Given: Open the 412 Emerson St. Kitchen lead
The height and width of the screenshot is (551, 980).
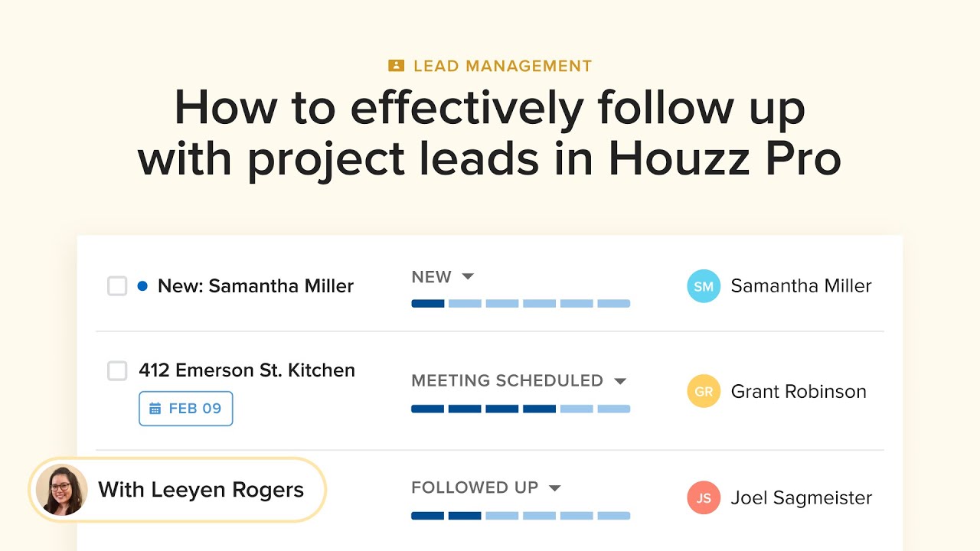Looking at the screenshot, I should click(247, 370).
